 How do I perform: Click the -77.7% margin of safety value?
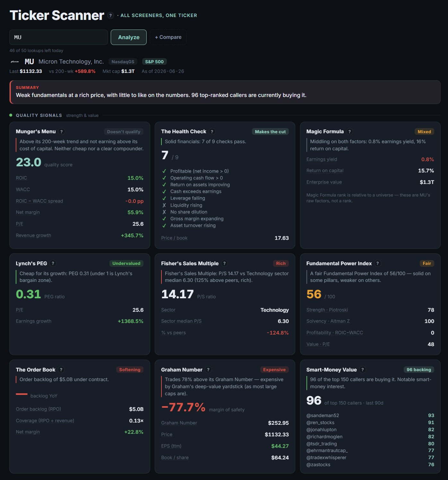[183, 407]
